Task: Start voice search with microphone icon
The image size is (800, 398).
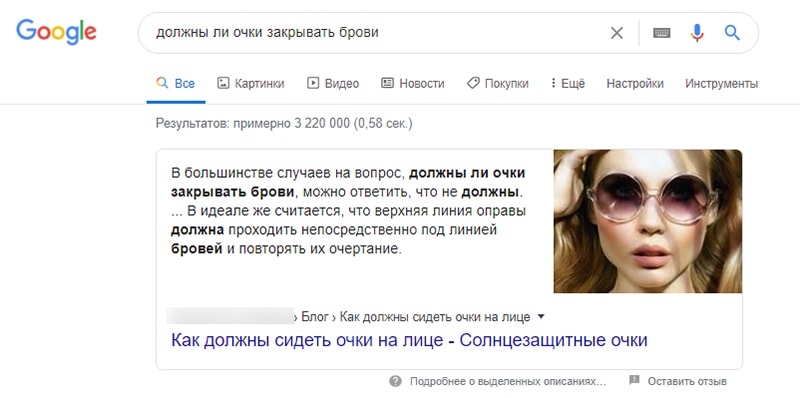Action: click(697, 33)
